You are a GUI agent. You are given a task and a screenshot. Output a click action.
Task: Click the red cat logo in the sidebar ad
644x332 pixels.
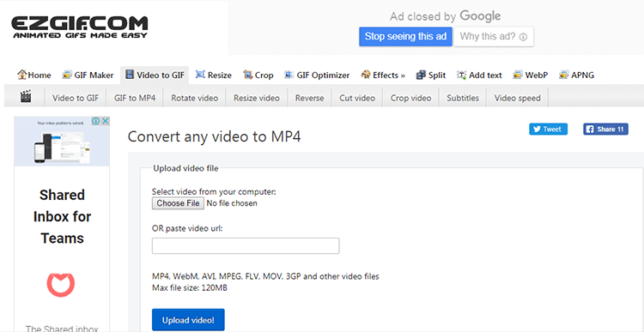[x=61, y=285]
